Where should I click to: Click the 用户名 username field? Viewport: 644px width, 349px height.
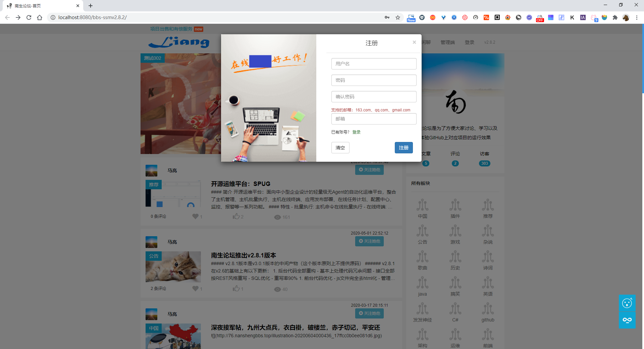point(374,64)
